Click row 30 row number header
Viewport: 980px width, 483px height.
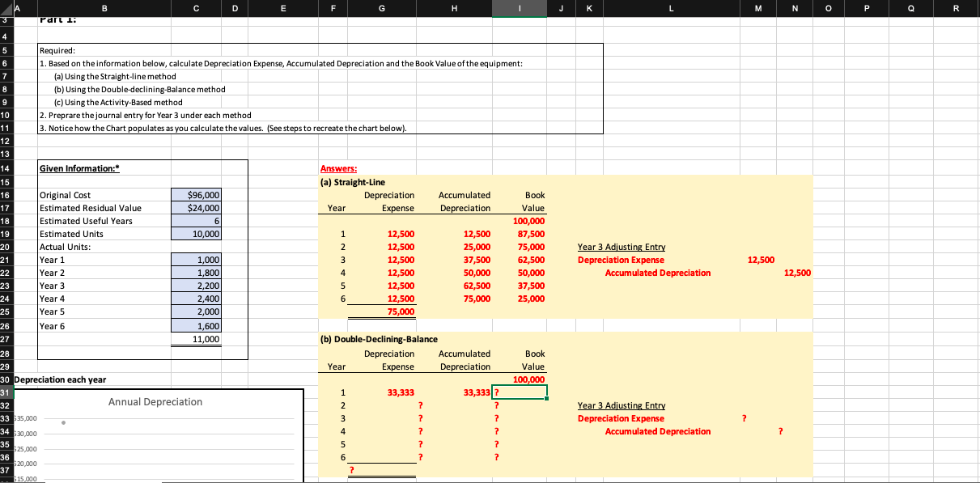point(7,379)
